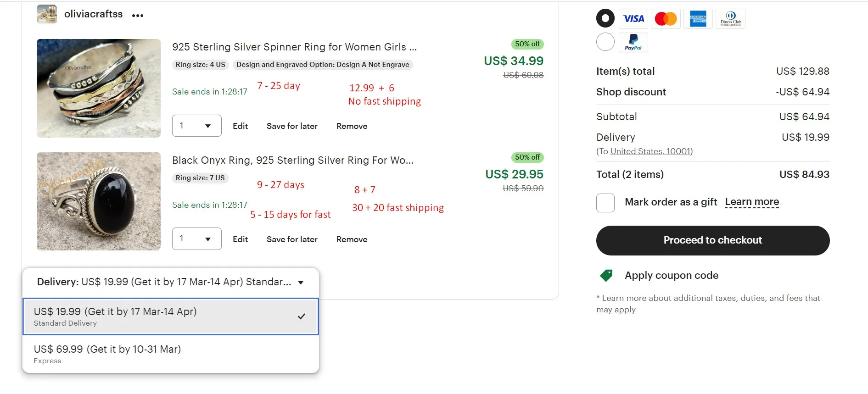Open quantity dropdown for Black Onyx Ring

point(196,239)
